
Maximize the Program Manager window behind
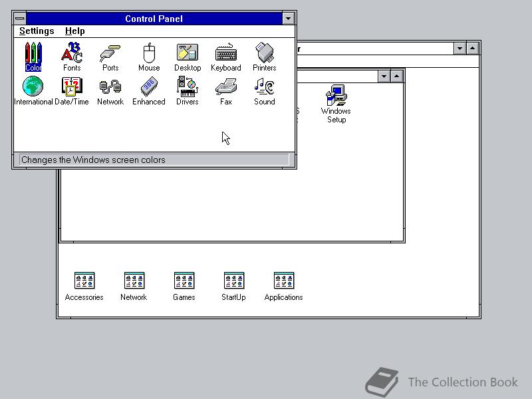point(473,49)
